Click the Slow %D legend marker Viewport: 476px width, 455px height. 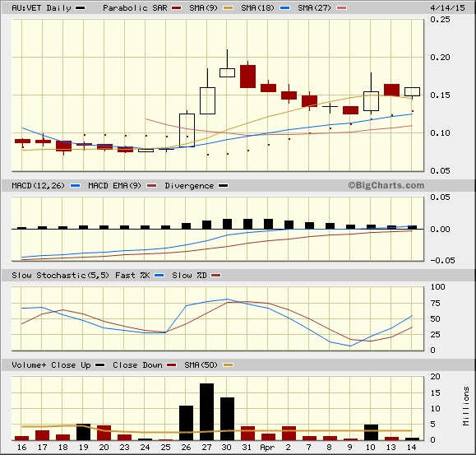(x=216, y=275)
